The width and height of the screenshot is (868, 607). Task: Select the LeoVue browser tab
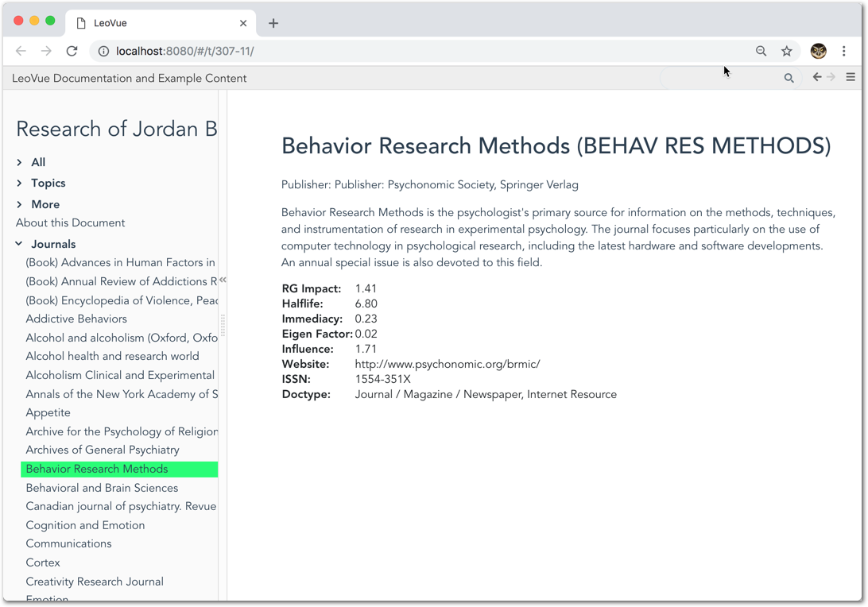(161, 23)
